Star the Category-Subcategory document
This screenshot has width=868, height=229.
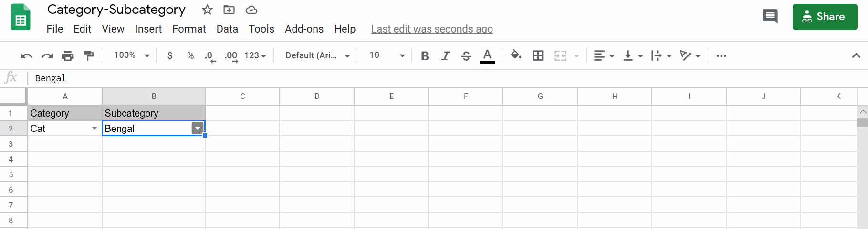click(207, 10)
